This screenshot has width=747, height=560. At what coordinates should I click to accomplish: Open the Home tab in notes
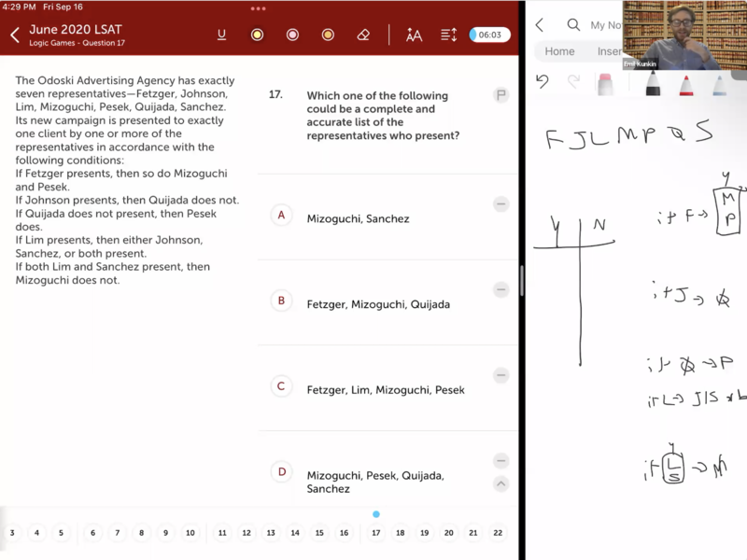559,51
